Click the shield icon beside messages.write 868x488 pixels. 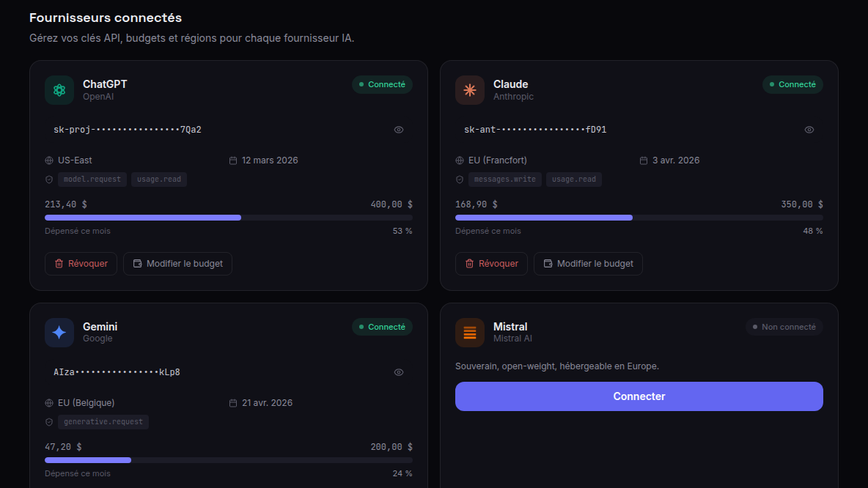tap(460, 180)
